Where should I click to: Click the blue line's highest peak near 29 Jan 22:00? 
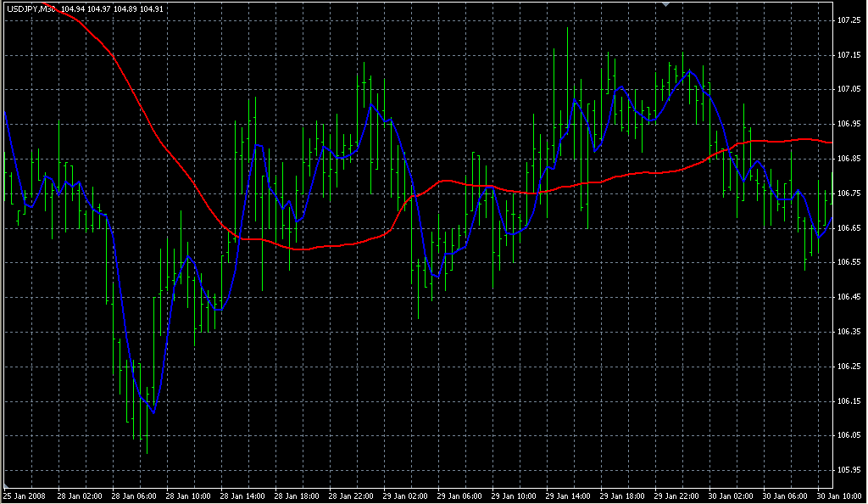(x=691, y=71)
